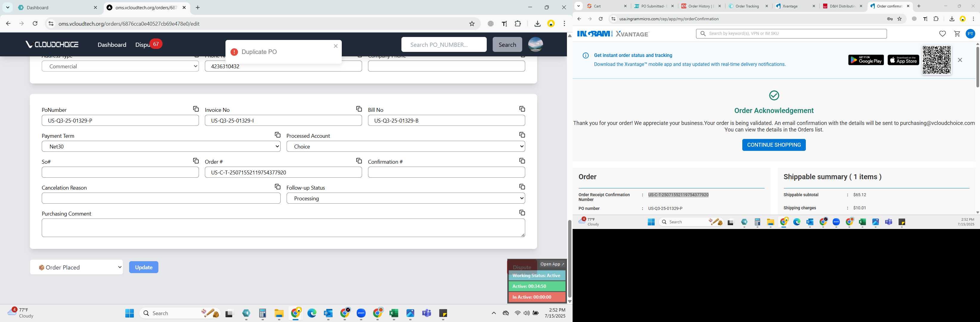Viewport: 980px width, 322px height.
Task: Open Excel from the taskbar
Action: pos(394,313)
